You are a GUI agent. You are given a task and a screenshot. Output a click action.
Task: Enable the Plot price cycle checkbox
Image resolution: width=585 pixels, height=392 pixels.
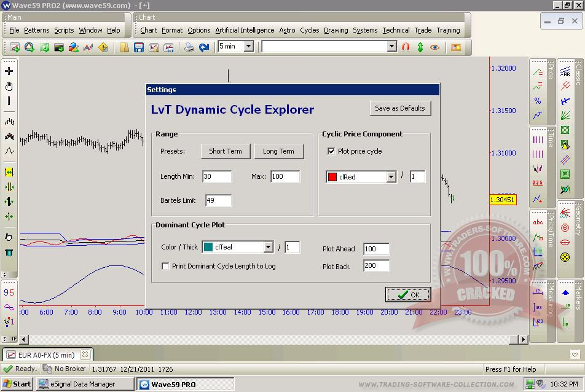332,151
